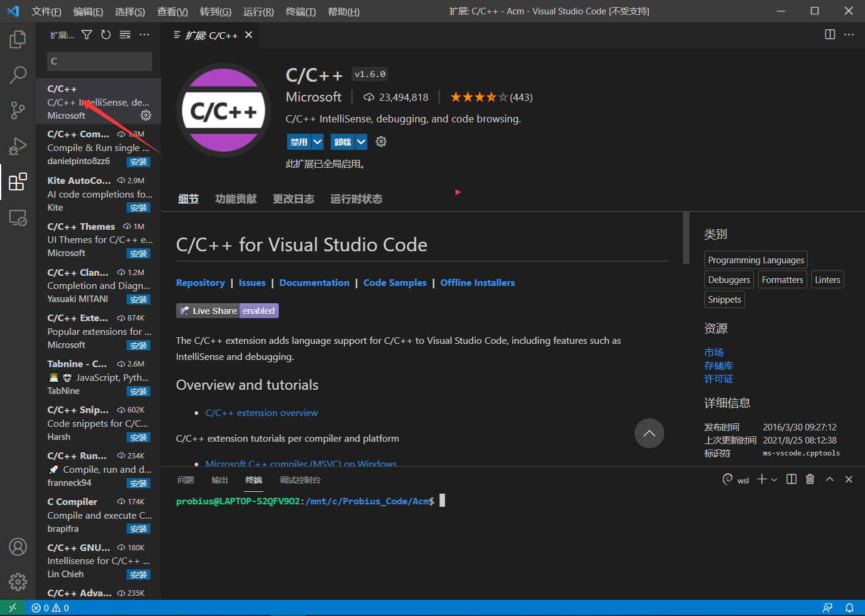Screen dimensions: 865x616
Task: Open extensions view more actions menu
Action: 144,35
